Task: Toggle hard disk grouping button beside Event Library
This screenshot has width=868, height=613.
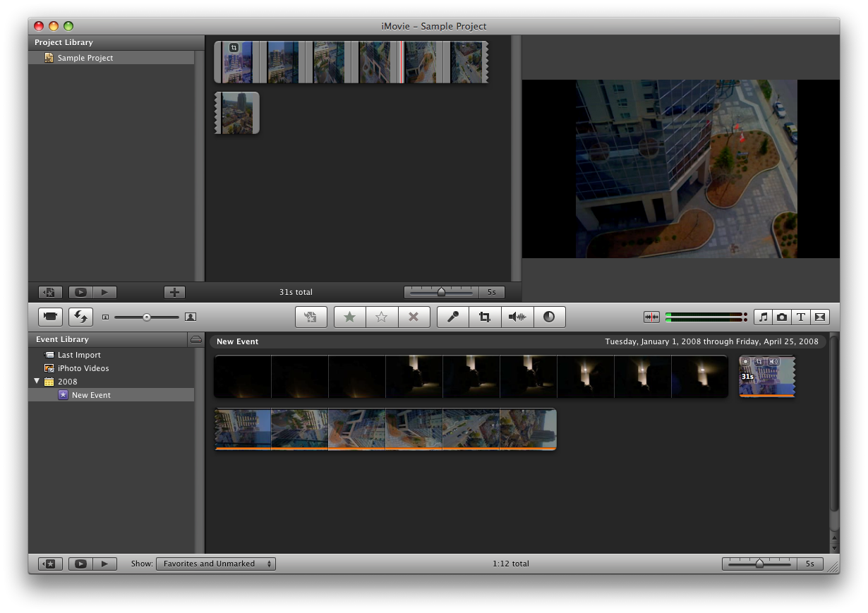Action: click(x=196, y=340)
